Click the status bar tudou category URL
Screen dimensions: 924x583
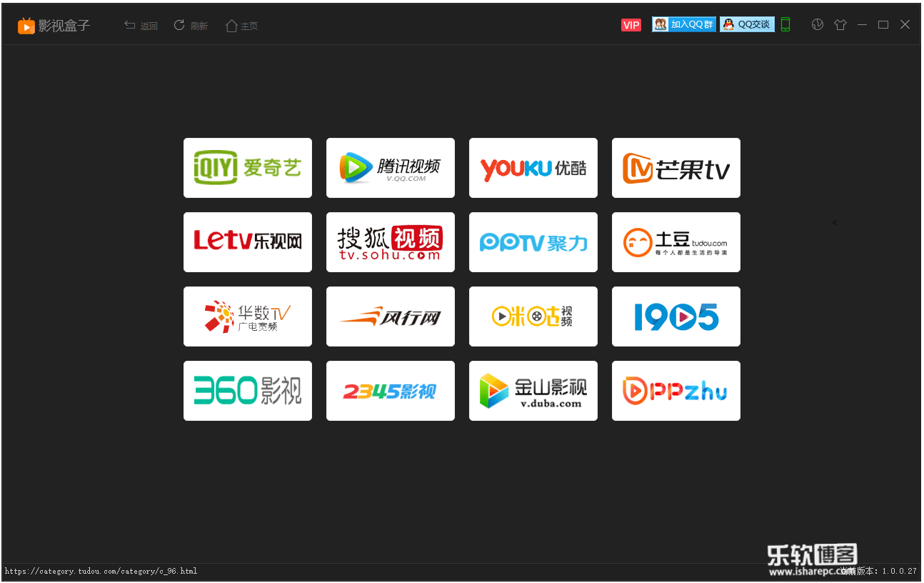pyautogui.click(x=101, y=572)
